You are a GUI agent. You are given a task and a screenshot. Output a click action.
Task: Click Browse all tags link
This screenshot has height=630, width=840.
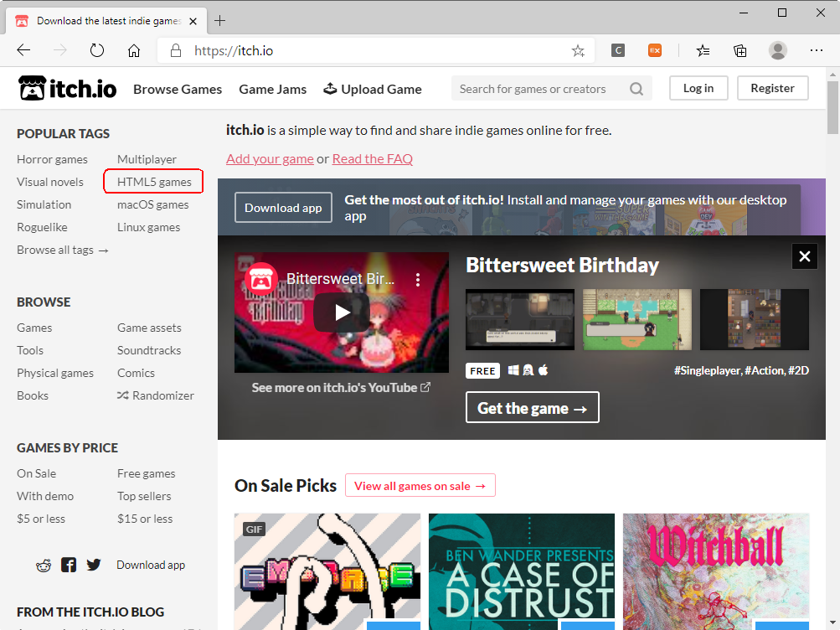[63, 250]
